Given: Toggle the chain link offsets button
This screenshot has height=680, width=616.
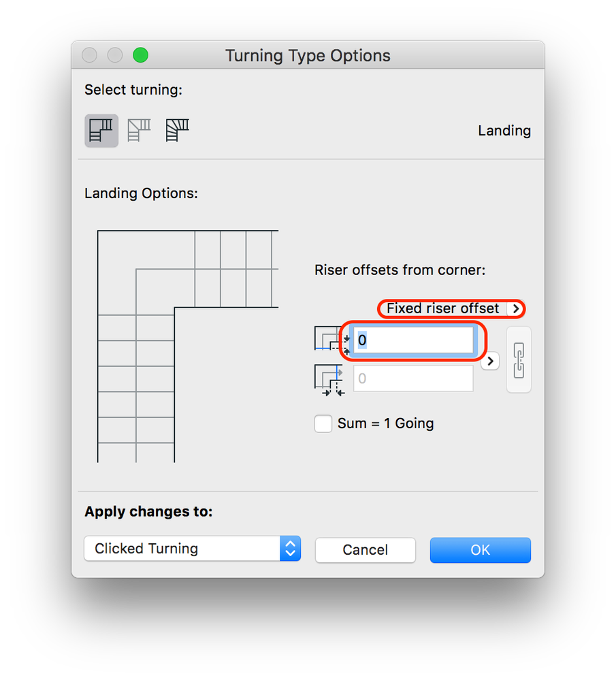Looking at the screenshot, I should pyautogui.click(x=518, y=360).
